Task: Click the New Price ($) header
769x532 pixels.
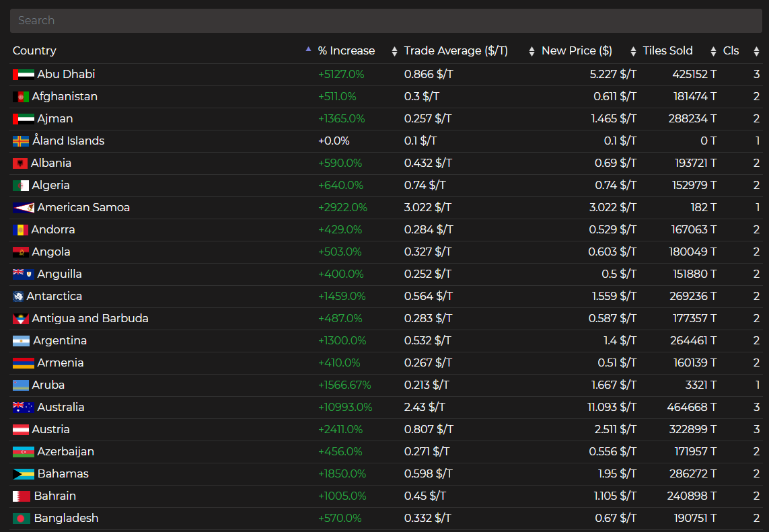Action: click(x=577, y=51)
